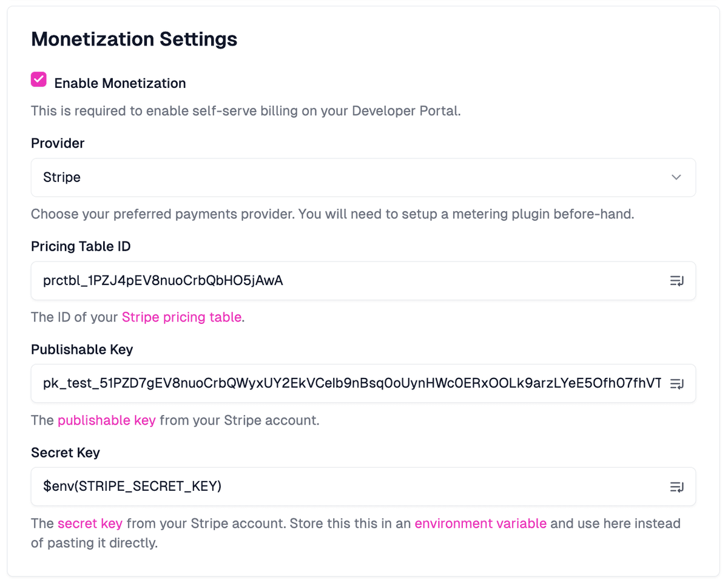Screen dimensions: 728x583
Task: Click the publishable key hyperlink
Action: tap(107, 420)
